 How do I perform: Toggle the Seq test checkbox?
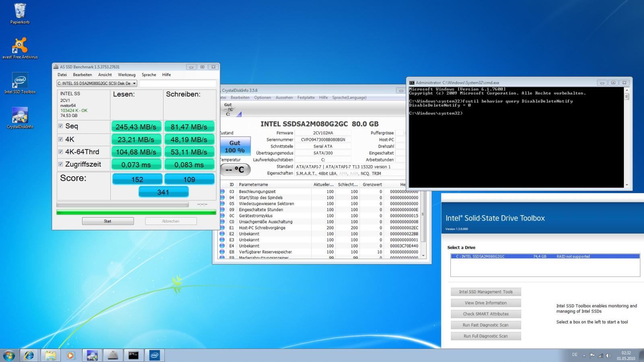point(61,126)
